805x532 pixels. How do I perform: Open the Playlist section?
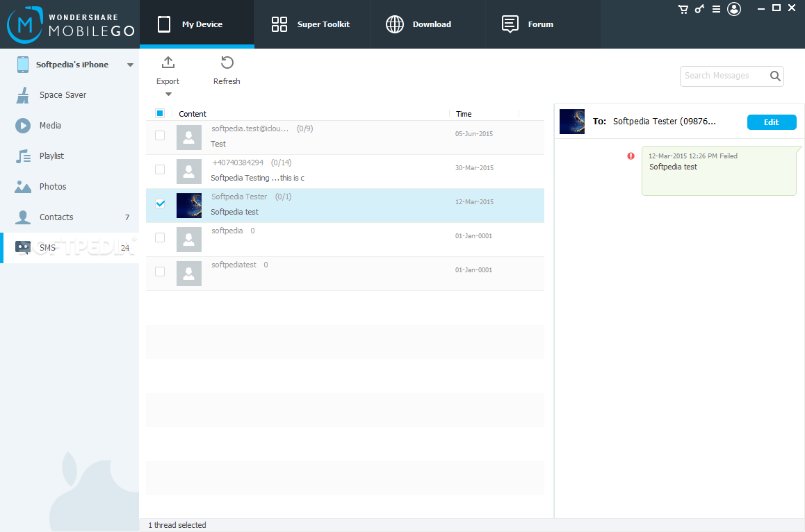[x=70, y=156]
